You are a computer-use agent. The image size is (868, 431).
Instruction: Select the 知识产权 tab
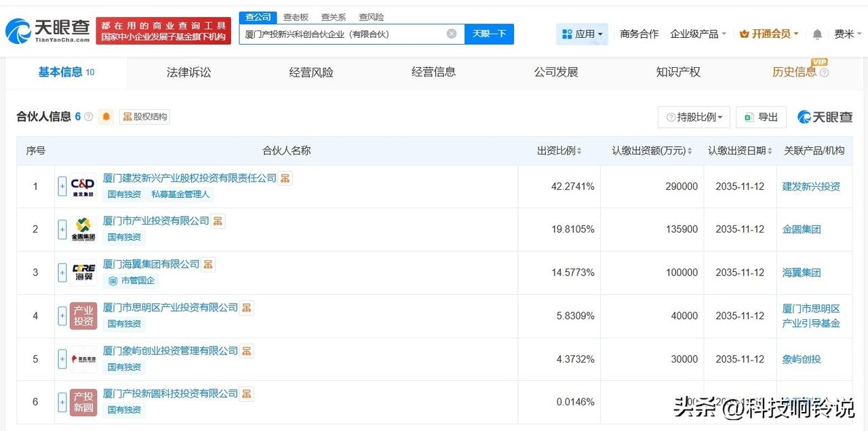click(678, 73)
